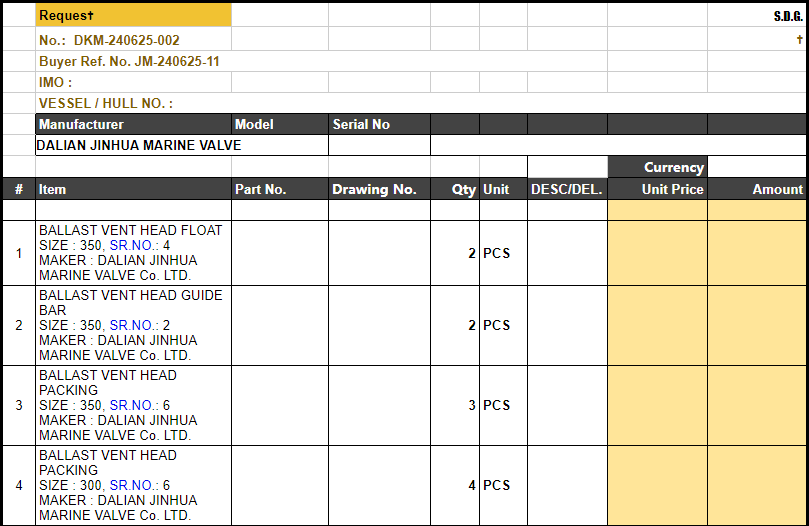Select BALLAST VENT HEAD GUIDE BAR item cell
The image size is (809, 526).
click(x=133, y=325)
